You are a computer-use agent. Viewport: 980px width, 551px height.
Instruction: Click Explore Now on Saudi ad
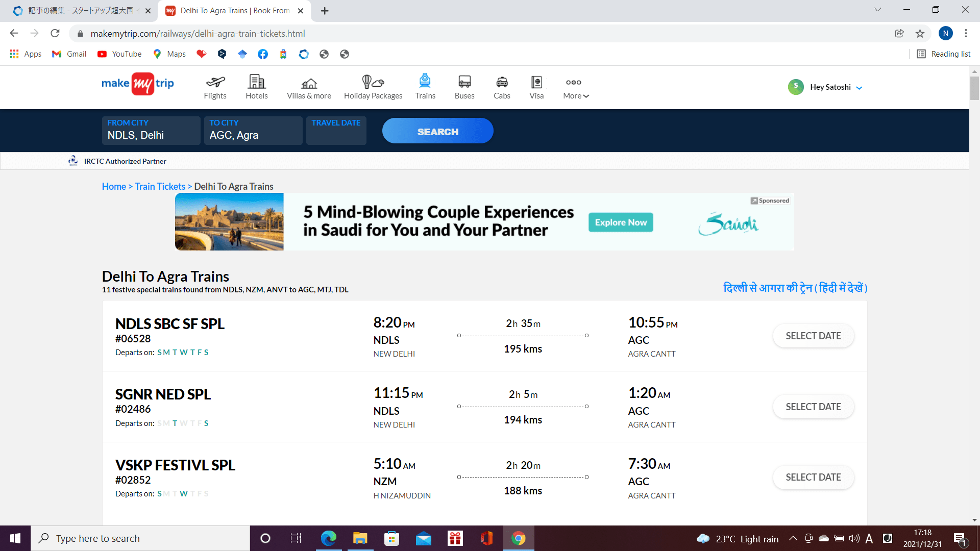pos(620,222)
